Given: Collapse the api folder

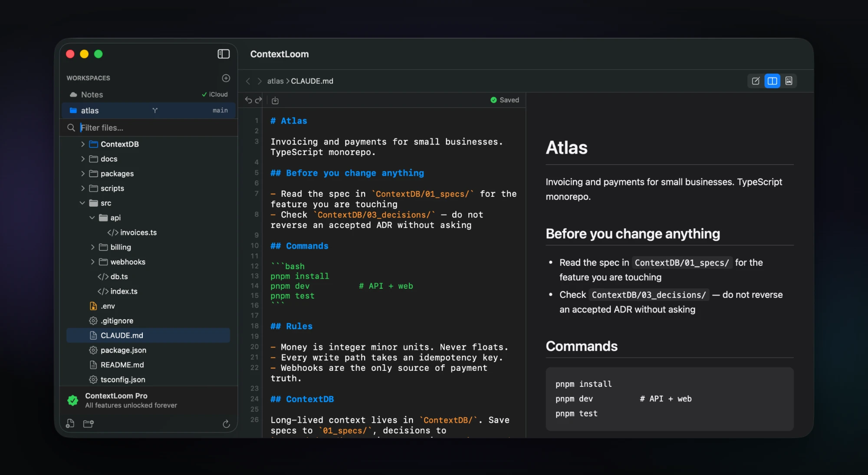Looking at the screenshot, I should click(x=92, y=218).
